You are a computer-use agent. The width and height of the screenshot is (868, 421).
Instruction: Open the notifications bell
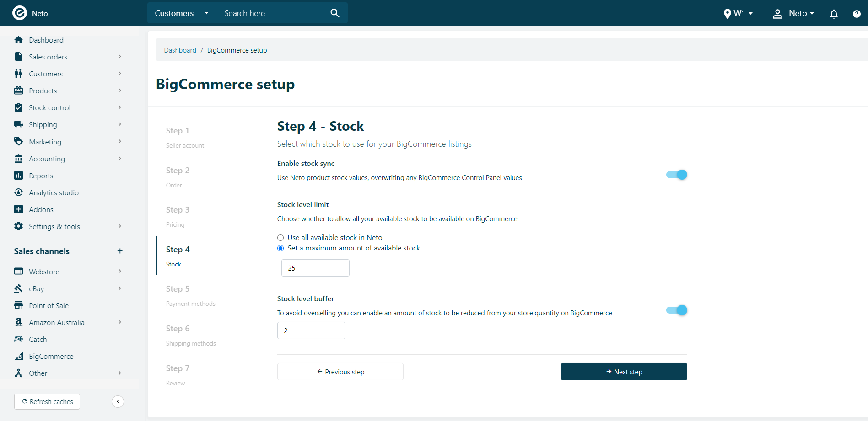tap(834, 14)
